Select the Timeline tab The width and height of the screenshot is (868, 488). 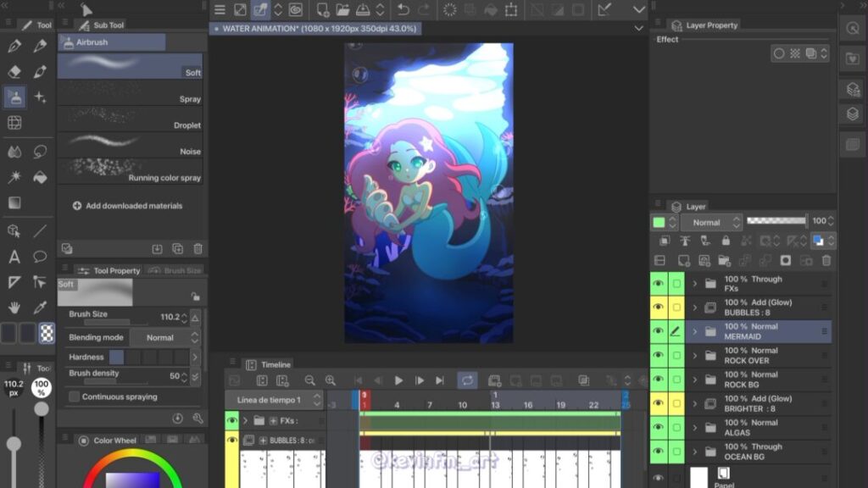coord(269,364)
